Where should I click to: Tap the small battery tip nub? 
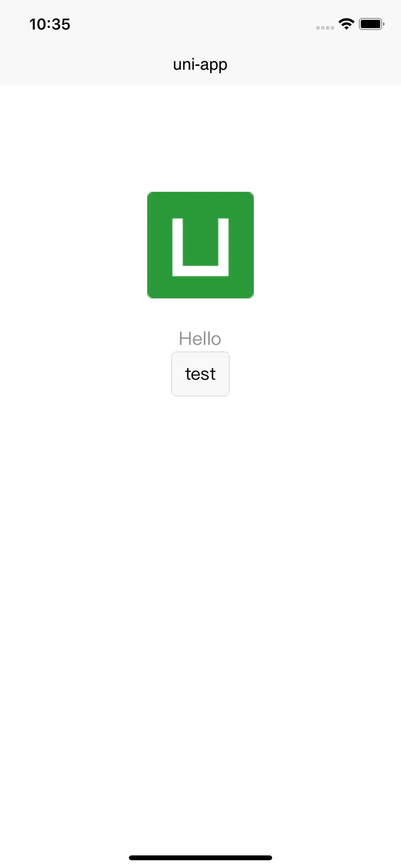384,24
